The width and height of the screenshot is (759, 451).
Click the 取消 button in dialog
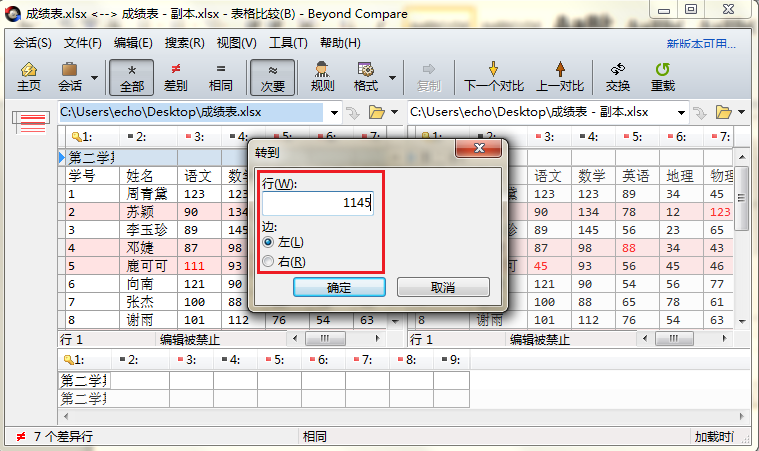click(x=443, y=287)
